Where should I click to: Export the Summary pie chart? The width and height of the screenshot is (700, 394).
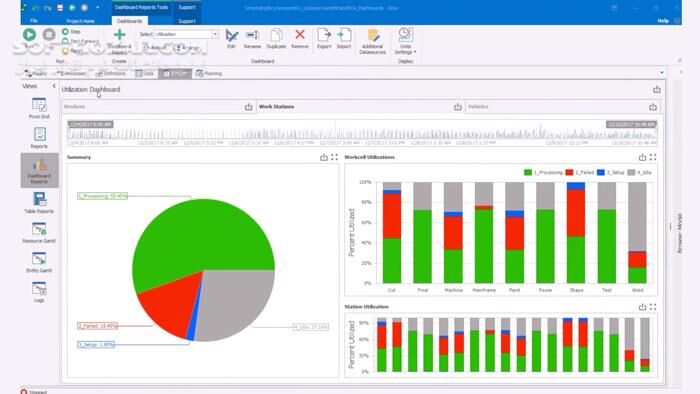(x=324, y=158)
